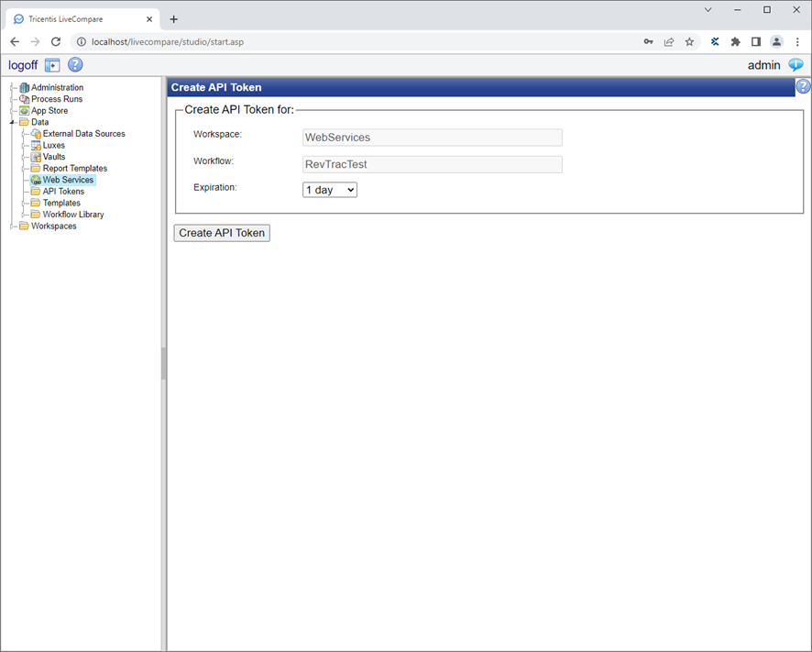812x652 pixels.
Task: Expand the Workspaces tree node
Action: coord(12,226)
